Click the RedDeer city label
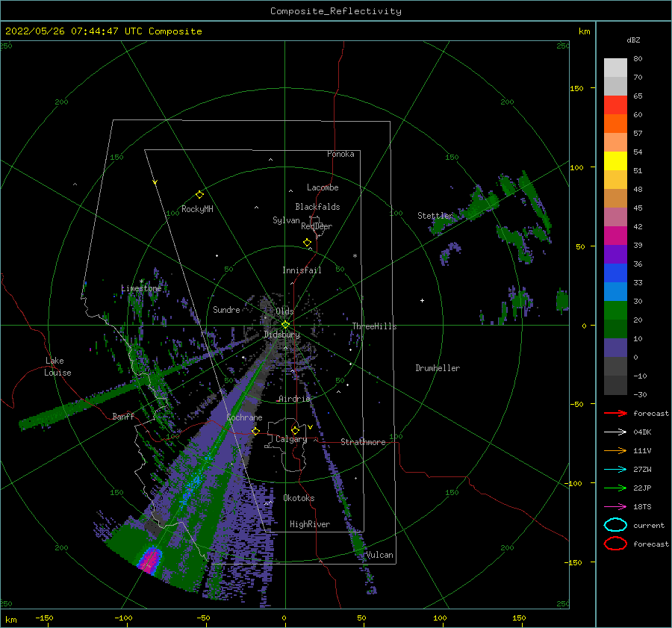672x628 pixels. click(317, 226)
